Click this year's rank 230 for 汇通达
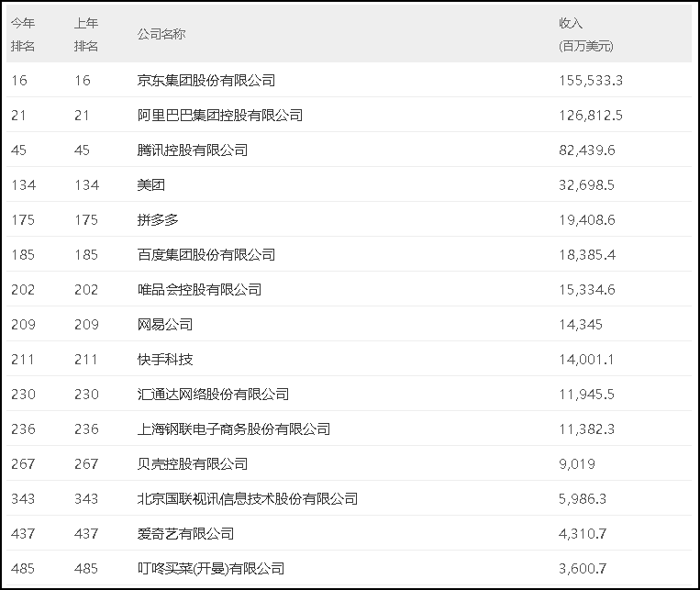 23,394
